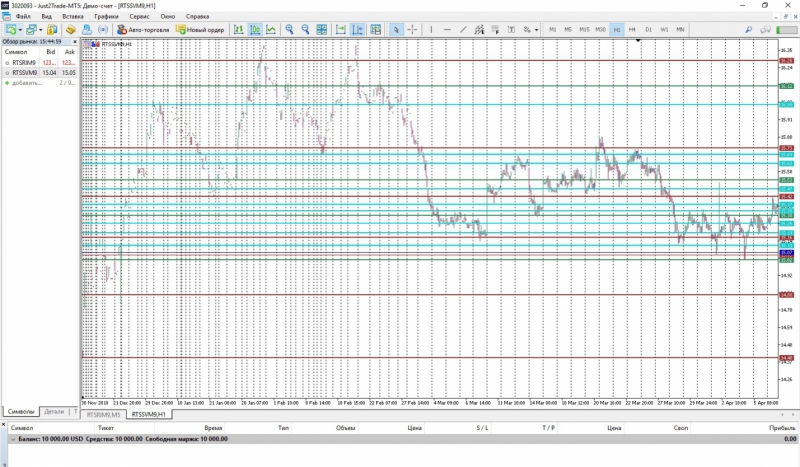This screenshot has height=467, width=800.
Task: Select the Fibonacci retracement tool
Action: (x=495, y=30)
